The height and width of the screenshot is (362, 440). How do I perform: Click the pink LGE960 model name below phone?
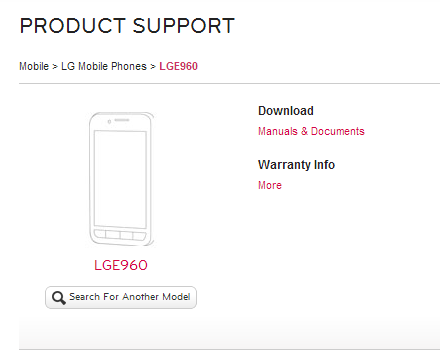(x=121, y=265)
